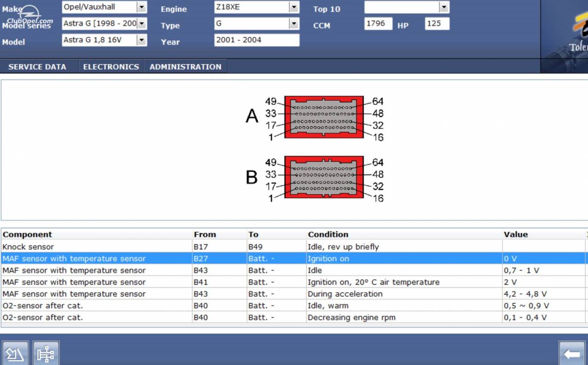Click value 0,5 ~ 0,9 V cell

click(544, 306)
